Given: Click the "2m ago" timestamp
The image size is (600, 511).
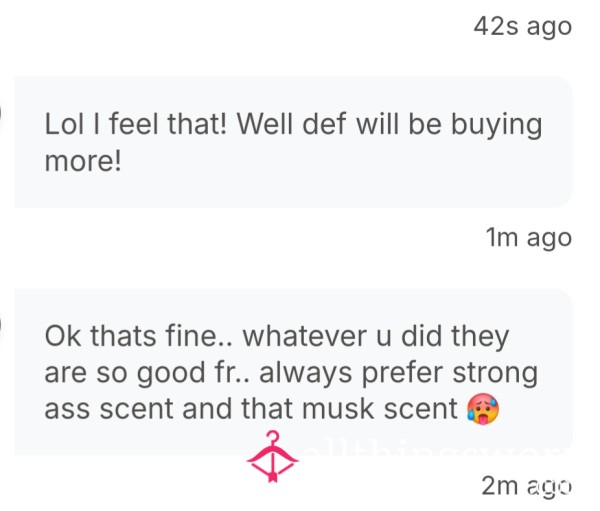Looking at the screenshot, I should [527, 486].
